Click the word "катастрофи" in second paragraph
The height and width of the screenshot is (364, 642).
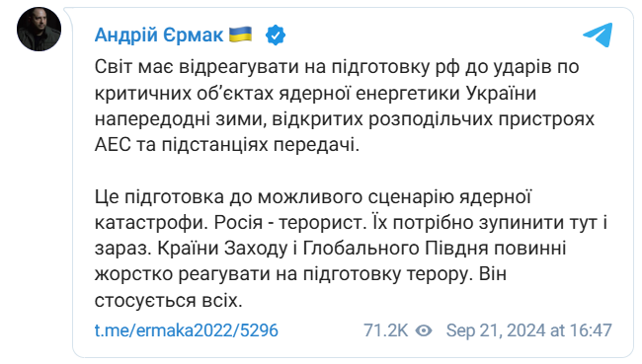[x=152, y=223]
